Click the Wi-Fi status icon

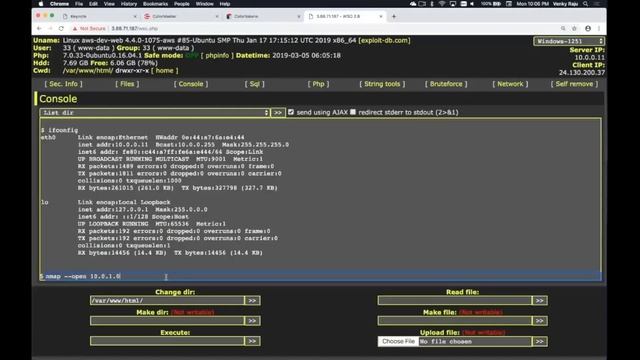(442, 4)
